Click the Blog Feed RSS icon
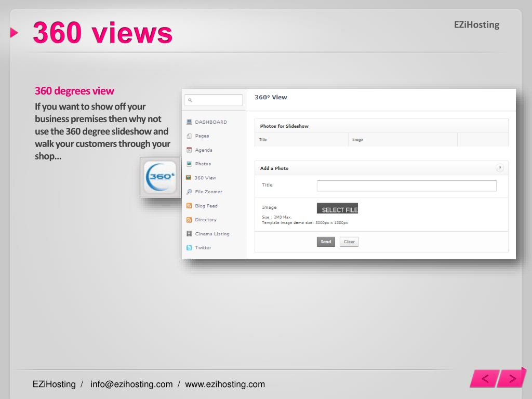The width and height of the screenshot is (532, 399). pos(189,206)
